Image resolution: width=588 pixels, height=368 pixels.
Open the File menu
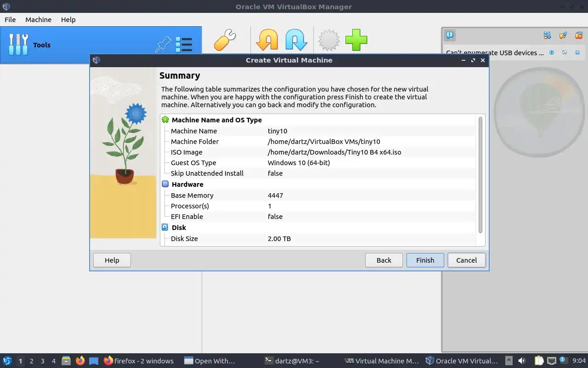tap(10, 19)
